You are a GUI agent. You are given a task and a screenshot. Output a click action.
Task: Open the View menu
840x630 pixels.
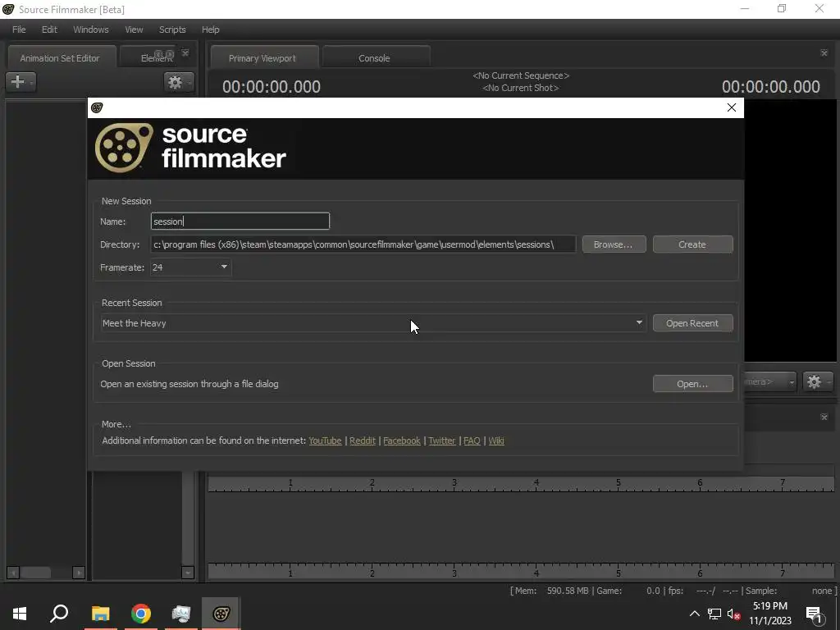click(134, 30)
